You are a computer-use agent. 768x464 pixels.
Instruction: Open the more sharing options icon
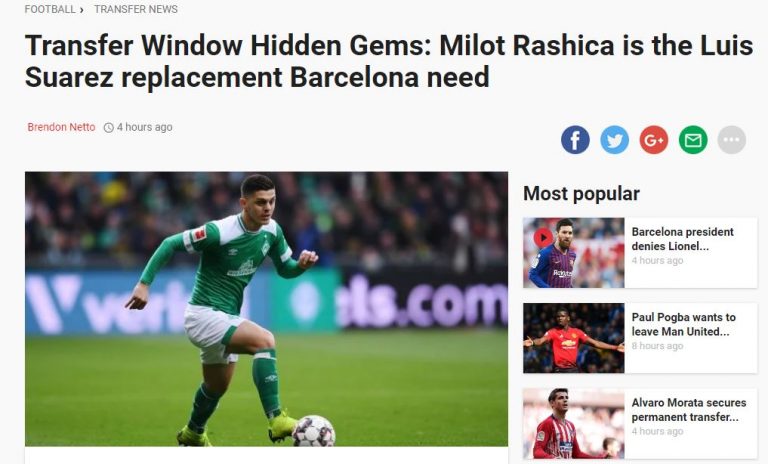[732, 140]
